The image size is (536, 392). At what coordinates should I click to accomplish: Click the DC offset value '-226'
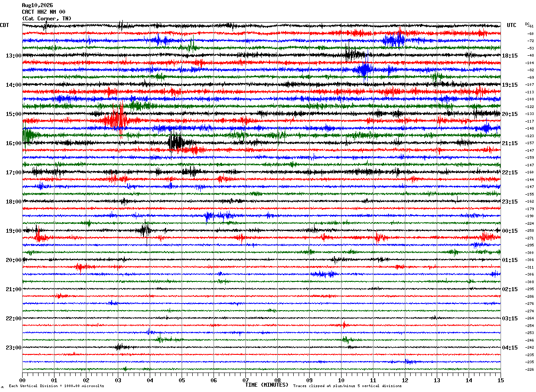[x=529, y=369]
